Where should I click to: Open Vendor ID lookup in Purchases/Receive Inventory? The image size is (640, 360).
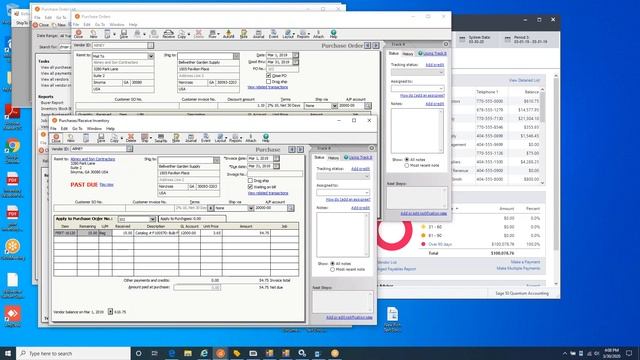[x=129, y=149]
